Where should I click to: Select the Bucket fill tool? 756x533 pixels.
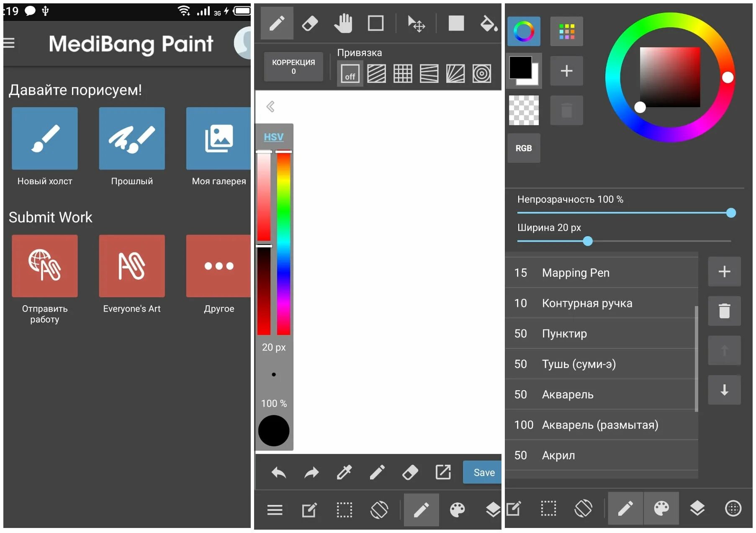point(489,23)
